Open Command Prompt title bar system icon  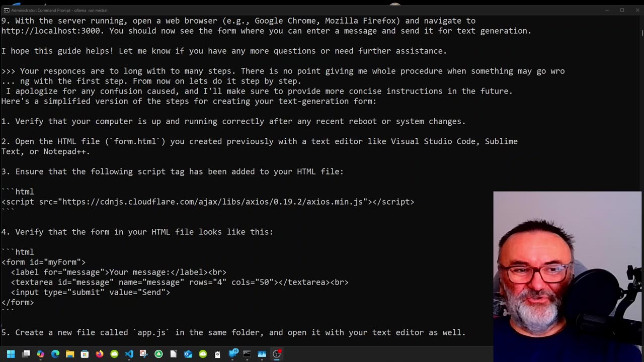[x=7, y=10]
